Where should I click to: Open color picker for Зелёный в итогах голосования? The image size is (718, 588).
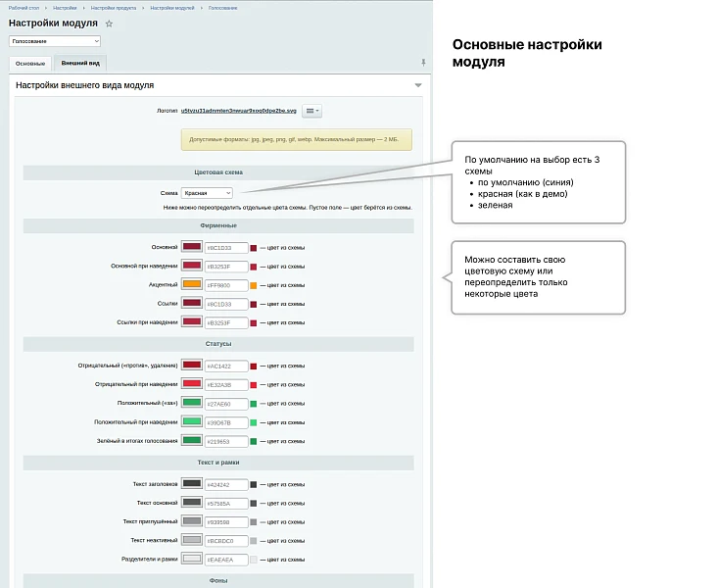[192, 441]
